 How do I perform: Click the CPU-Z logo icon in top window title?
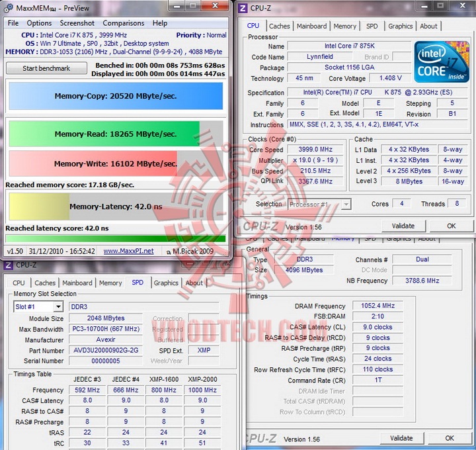pyautogui.click(x=243, y=8)
